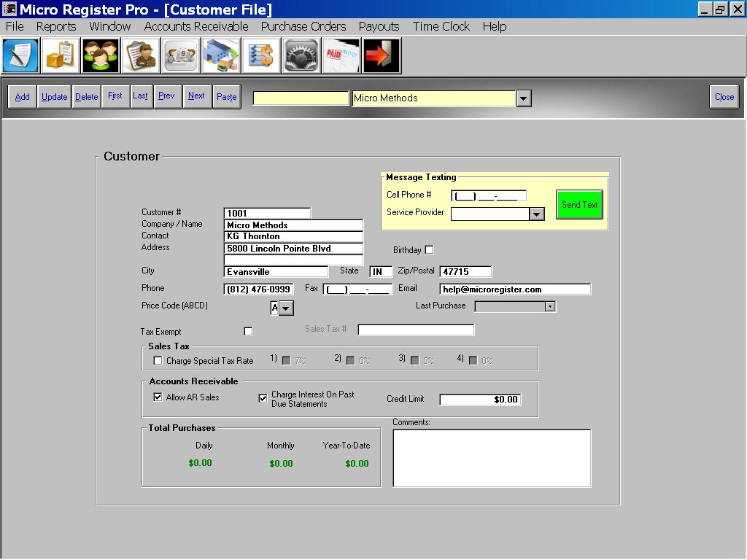Click the Sales Tax # field

(x=416, y=330)
